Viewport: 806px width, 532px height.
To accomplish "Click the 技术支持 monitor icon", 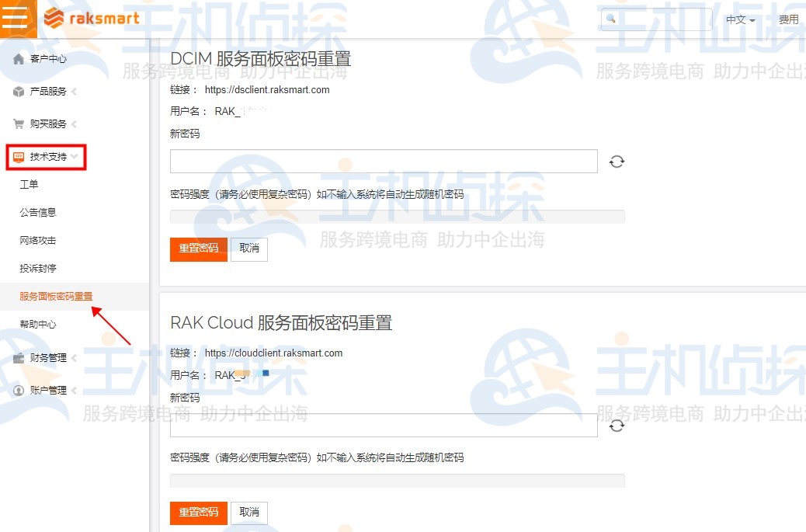I will pyautogui.click(x=19, y=156).
